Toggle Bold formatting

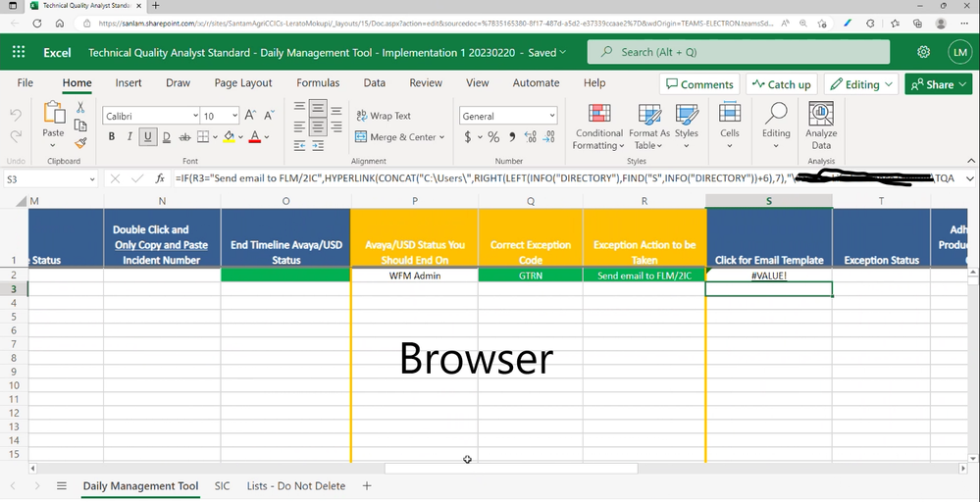pyautogui.click(x=112, y=136)
